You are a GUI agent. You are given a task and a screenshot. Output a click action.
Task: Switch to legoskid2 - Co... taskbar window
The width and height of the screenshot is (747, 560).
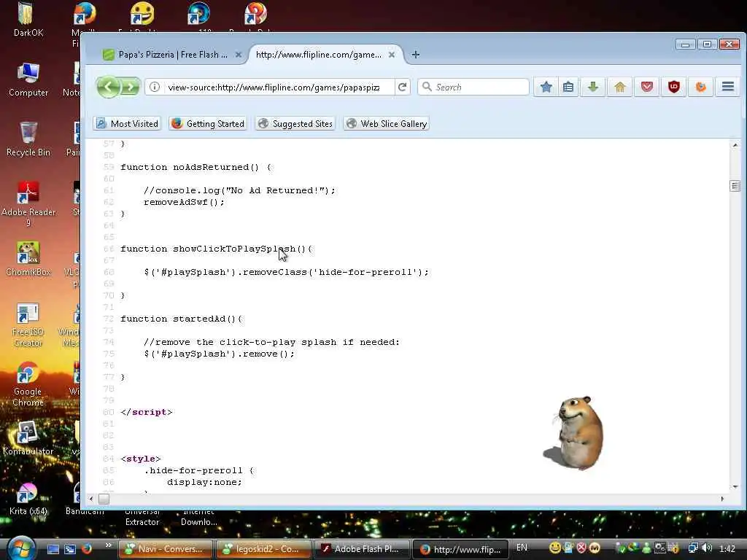click(263, 549)
